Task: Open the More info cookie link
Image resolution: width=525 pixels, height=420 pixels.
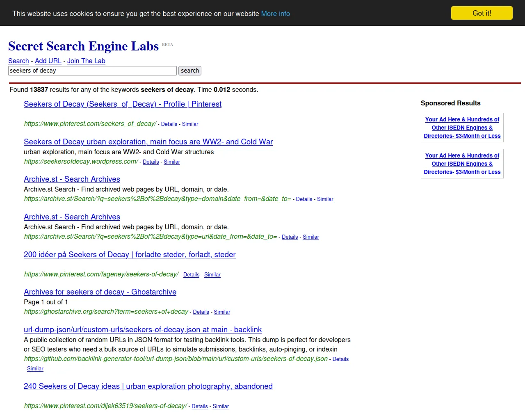Action: pyautogui.click(x=275, y=14)
